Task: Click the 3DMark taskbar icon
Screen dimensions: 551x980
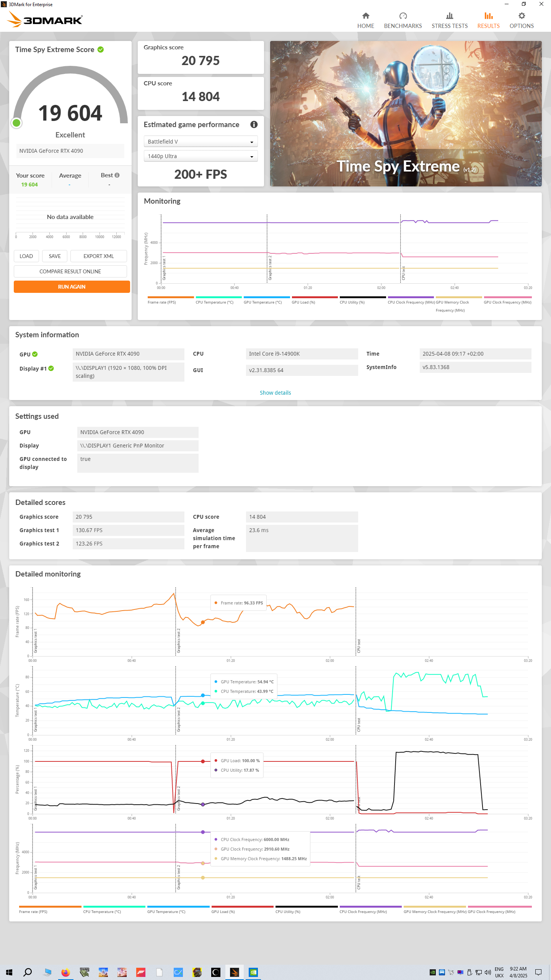Action: click(234, 972)
